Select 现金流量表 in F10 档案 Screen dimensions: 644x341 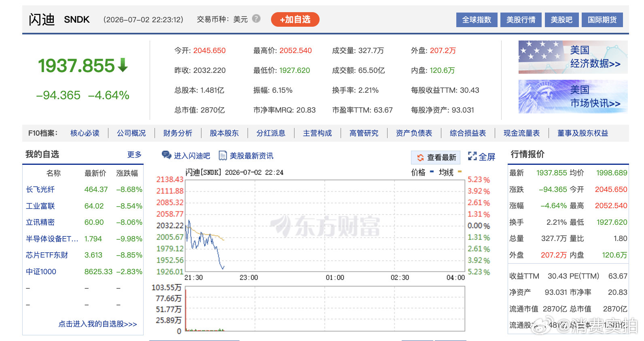[521, 133]
